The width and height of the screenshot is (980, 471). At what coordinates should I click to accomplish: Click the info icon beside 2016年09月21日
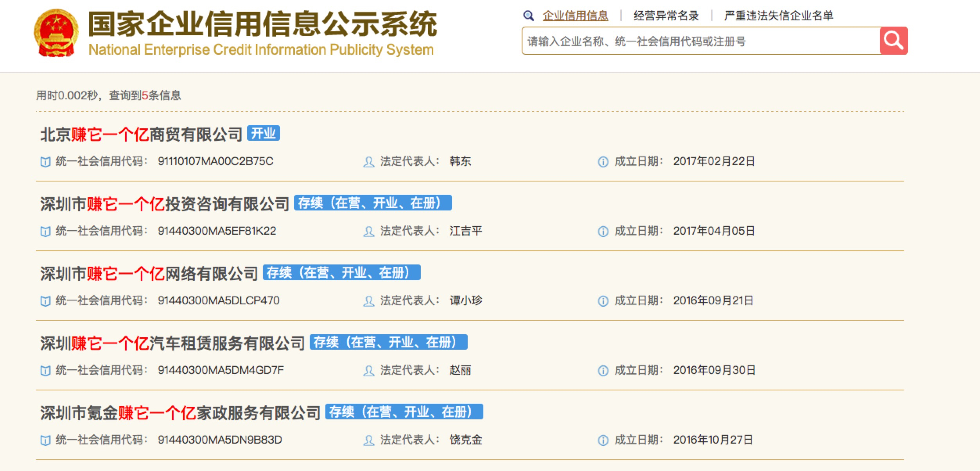point(603,301)
